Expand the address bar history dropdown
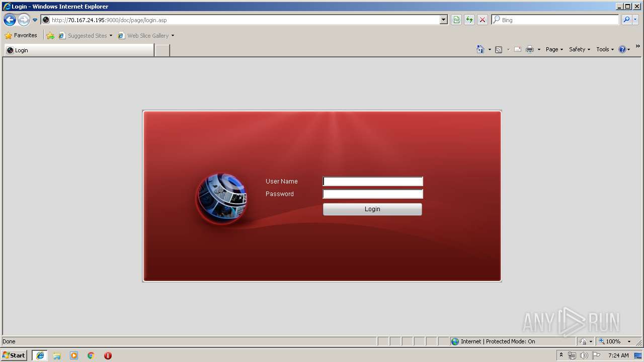This screenshot has height=362, width=644. click(444, 20)
